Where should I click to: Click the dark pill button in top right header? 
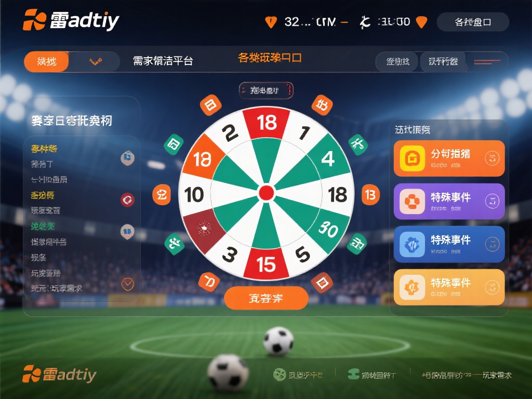coord(473,22)
